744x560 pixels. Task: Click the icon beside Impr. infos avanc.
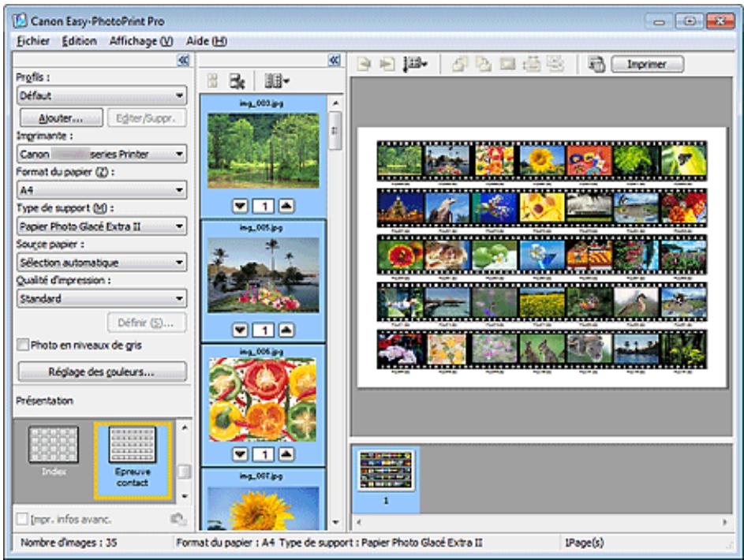tap(178, 519)
